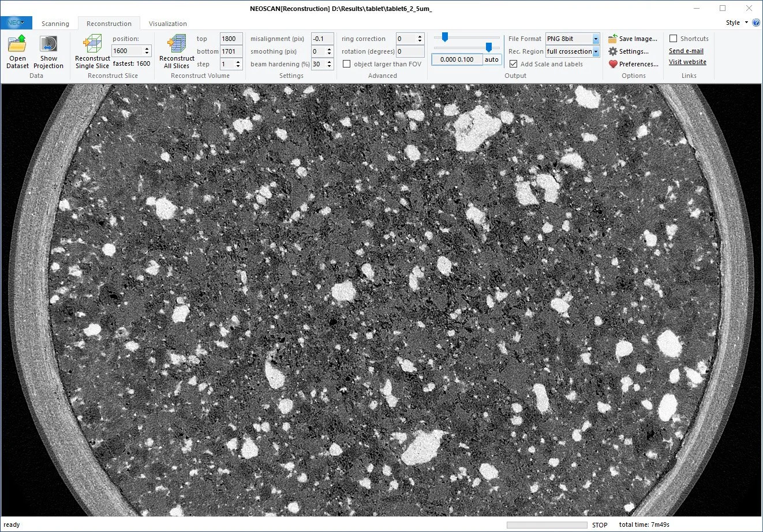Enable object larger than FOV checkbox
The width and height of the screenshot is (763, 532).
[346, 64]
